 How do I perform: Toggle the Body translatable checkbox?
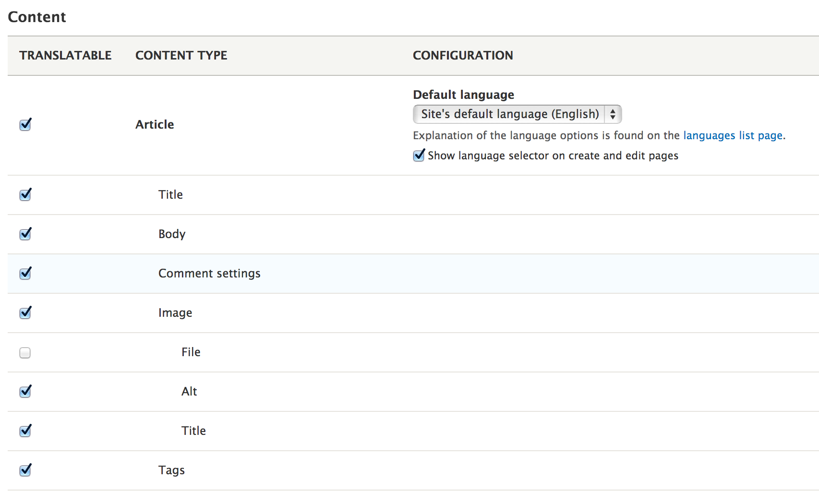coord(25,234)
